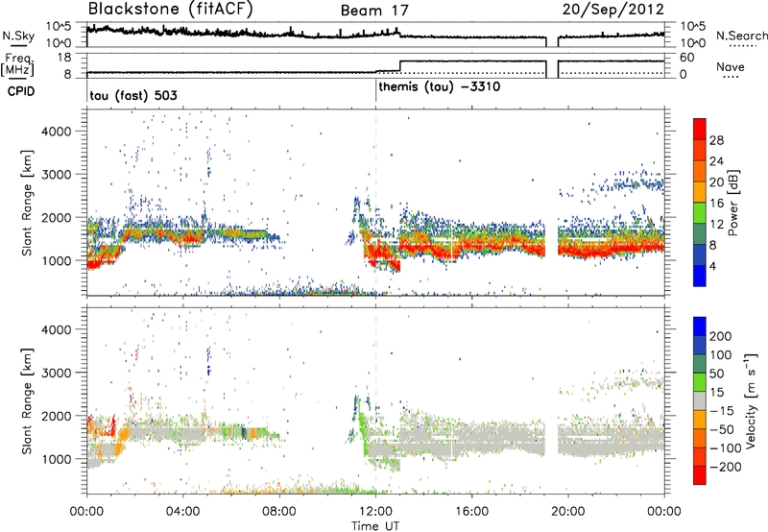Click the 'Velocity [m s⁻¹]' axis title
The height and width of the screenshot is (532, 768).
tap(751, 400)
